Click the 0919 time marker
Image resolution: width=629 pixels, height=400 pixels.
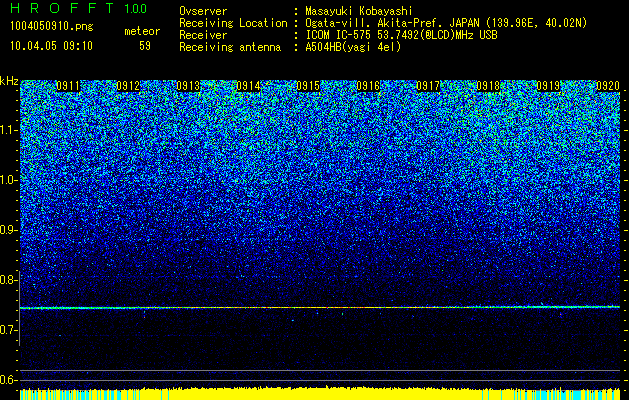click(x=548, y=86)
